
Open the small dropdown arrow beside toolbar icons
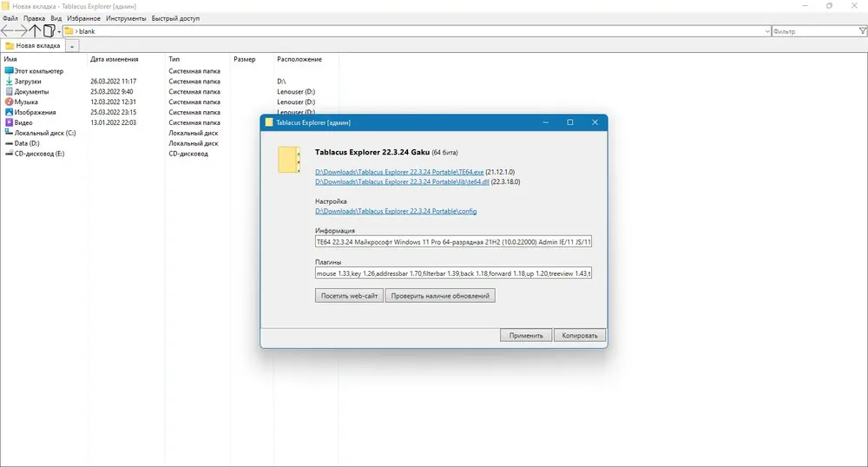coord(59,31)
